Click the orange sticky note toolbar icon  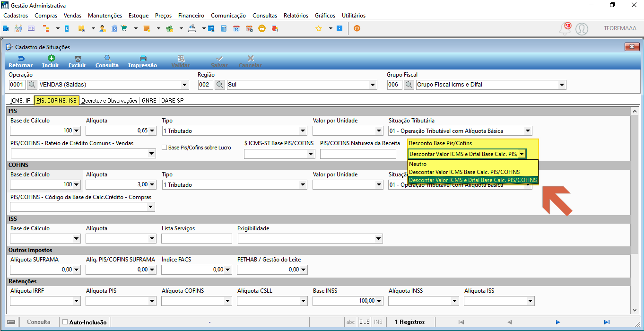tap(147, 28)
